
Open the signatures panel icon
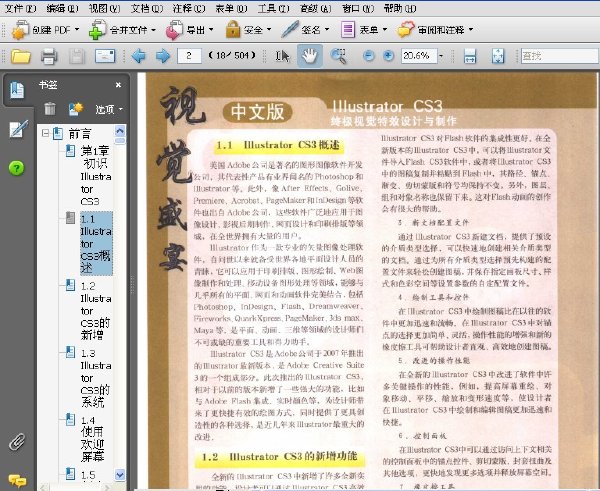(18, 129)
